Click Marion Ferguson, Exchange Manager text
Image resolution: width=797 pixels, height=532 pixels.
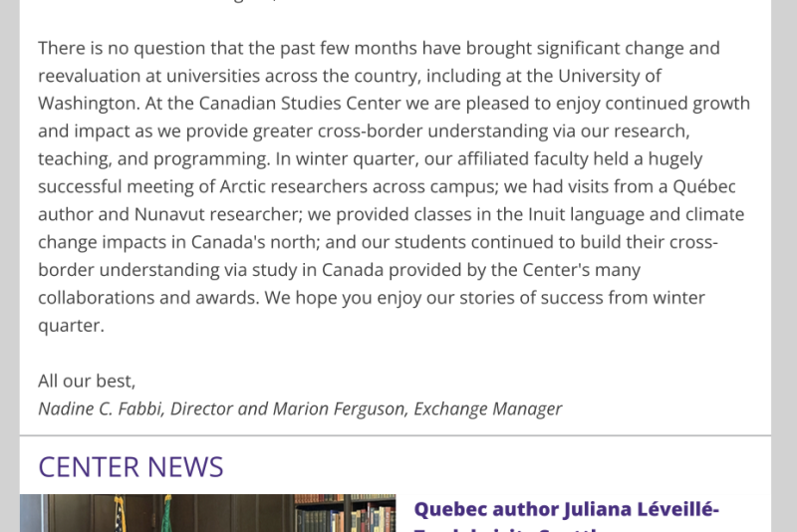(x=417, y=408)
